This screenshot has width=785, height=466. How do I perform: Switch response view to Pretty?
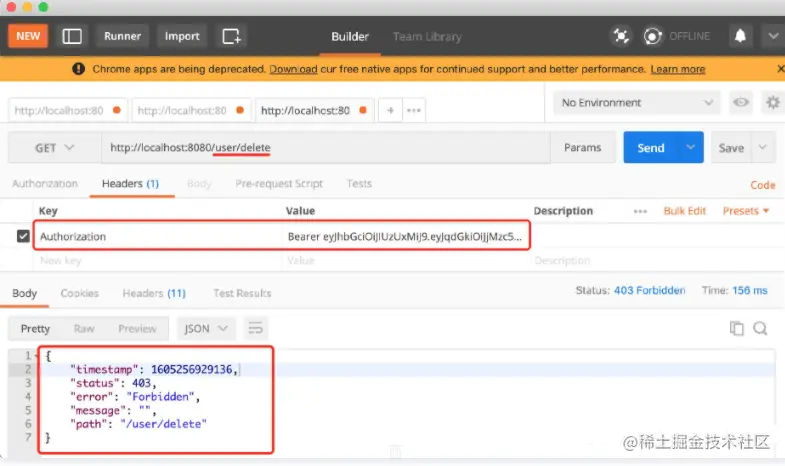(35, 328)
